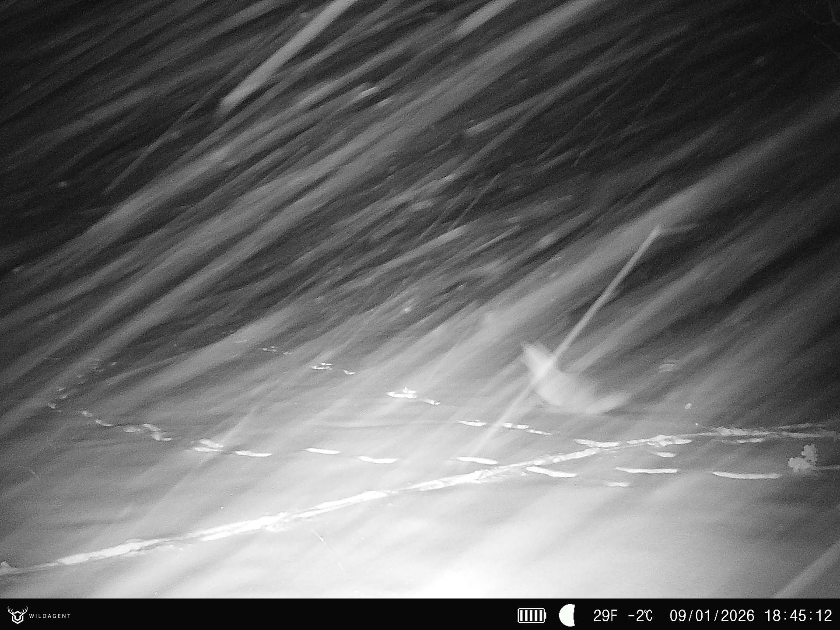Click the moon phase icon

(567, 615)
